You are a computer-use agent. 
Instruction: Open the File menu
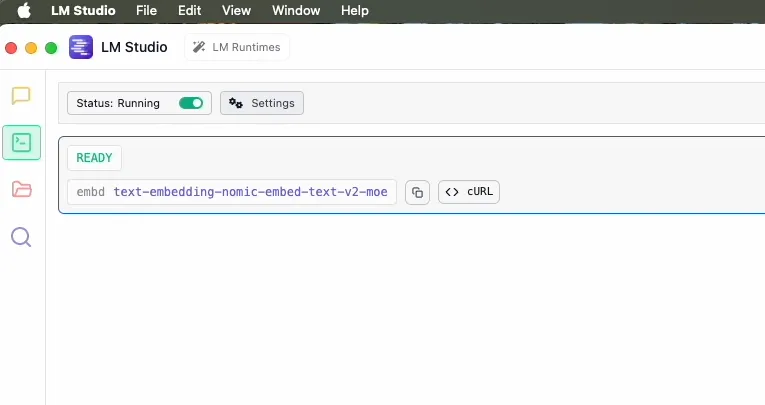click(146, 10)
